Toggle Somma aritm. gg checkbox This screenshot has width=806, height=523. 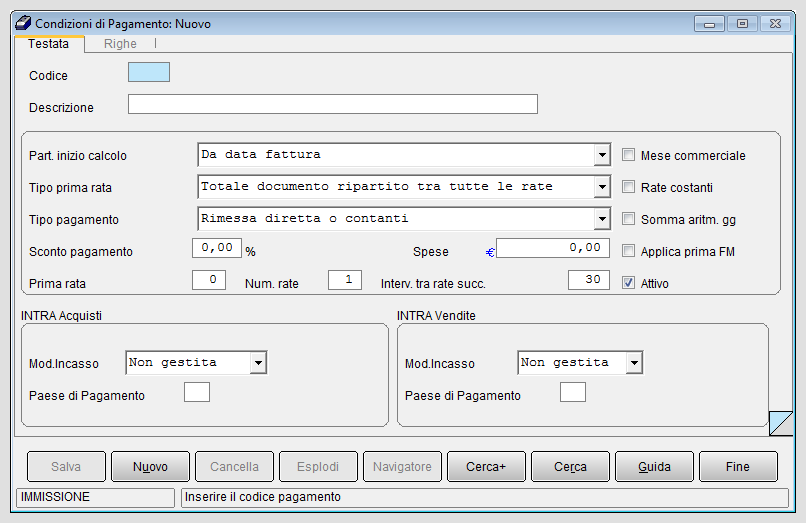(628, 219)
